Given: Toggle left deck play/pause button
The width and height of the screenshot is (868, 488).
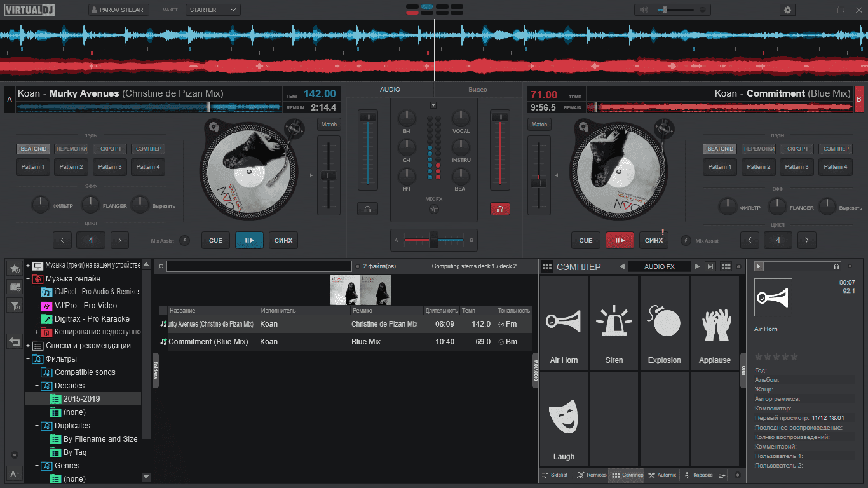Looking at the screenshot, I should (249, 240).
